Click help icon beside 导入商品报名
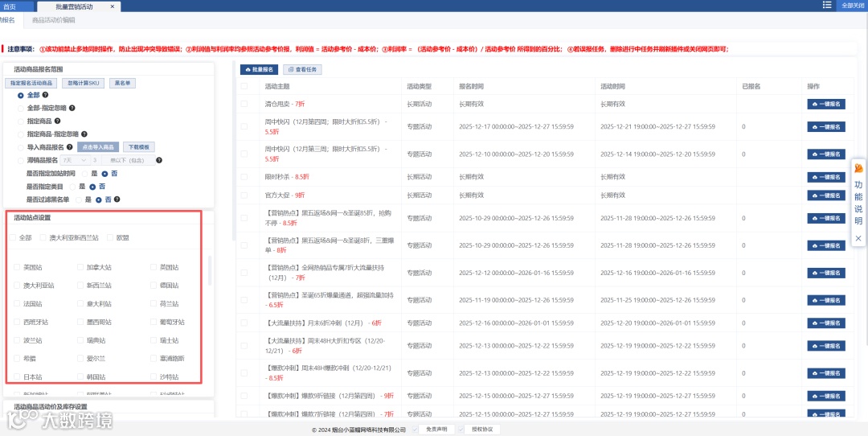The image size is (868, 436). [x=70, y=147]
